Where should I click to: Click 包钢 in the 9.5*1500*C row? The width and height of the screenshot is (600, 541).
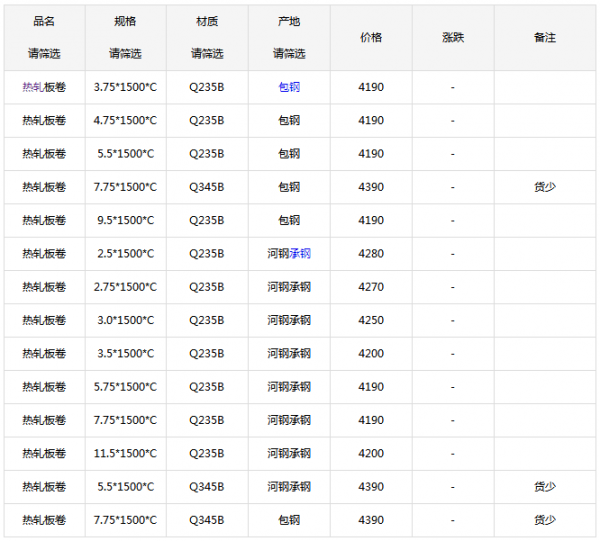[289, 220]
